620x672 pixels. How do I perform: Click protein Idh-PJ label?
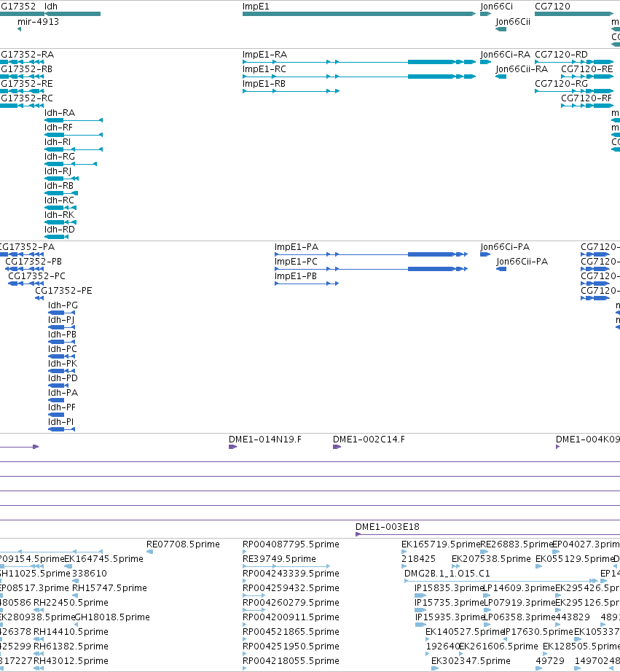[61, 320]
